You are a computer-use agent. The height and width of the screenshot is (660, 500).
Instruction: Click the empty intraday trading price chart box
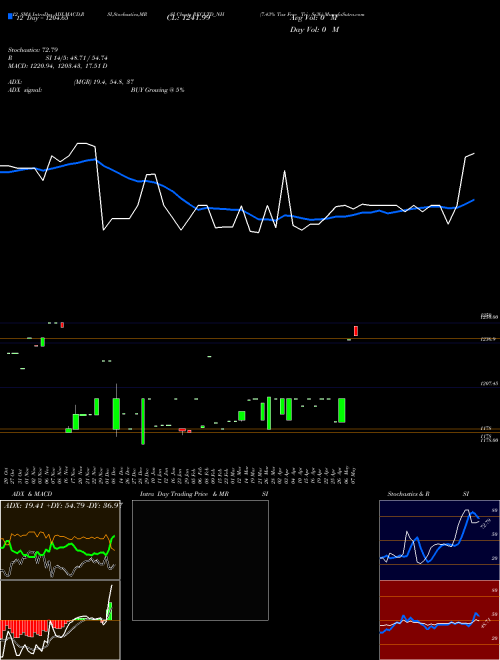click(x=200, y=560)
